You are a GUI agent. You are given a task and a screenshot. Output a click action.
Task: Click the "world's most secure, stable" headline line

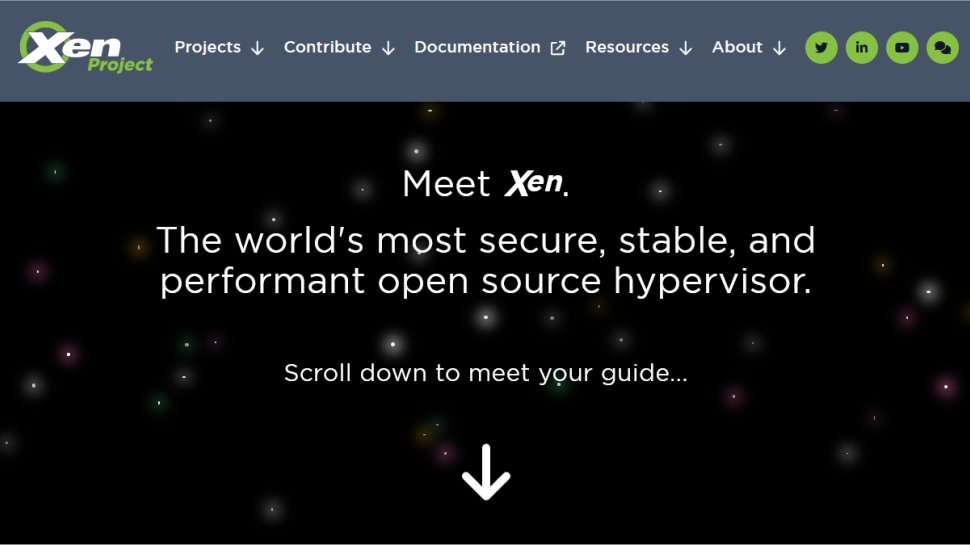(486, 240)
